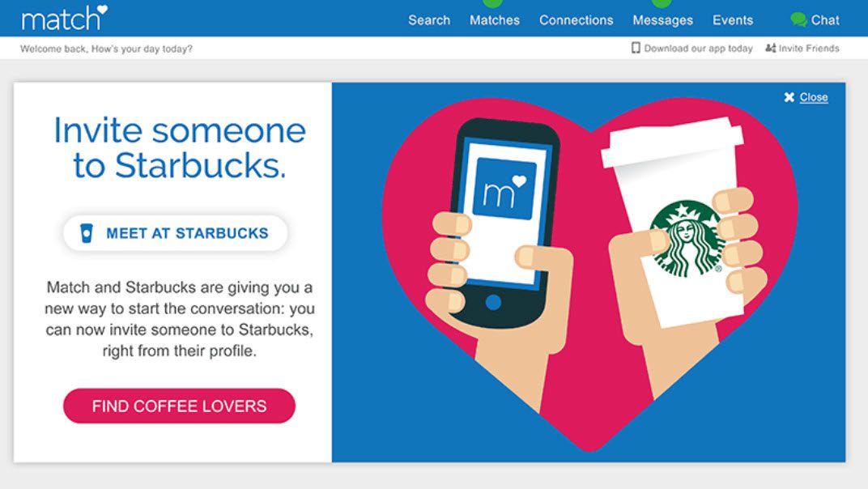868x489 pixels.
Task: Open the Search menu item
Action: 429,20
